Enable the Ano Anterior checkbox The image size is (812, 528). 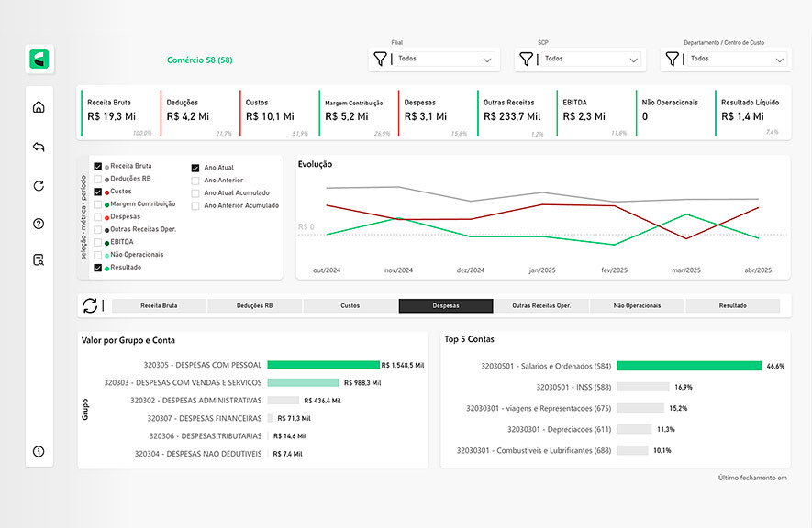pyautogui.click(x=195, y=181)
